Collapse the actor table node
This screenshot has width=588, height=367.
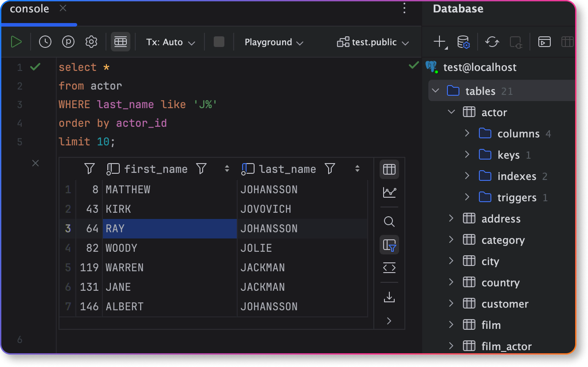[x=451, y=112]
